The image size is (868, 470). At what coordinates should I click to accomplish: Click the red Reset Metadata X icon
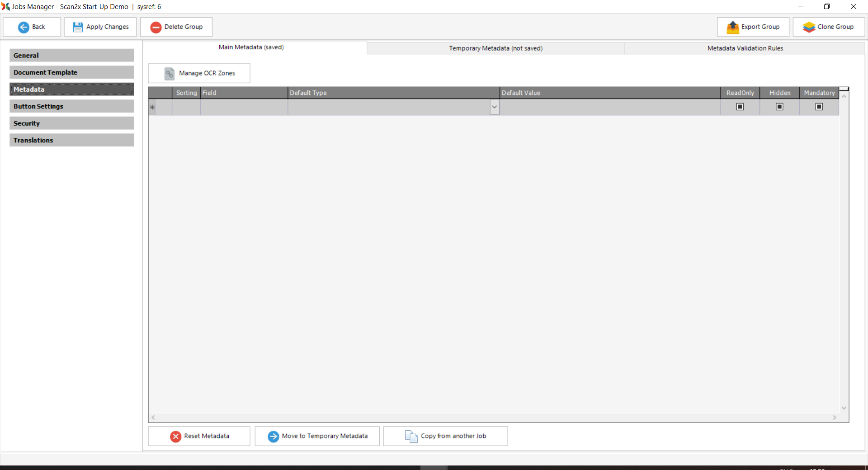click(x=176, y=436)
